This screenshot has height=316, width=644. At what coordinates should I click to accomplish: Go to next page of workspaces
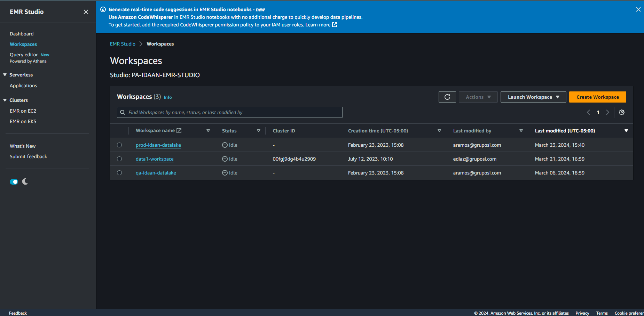tap(608, 112)
